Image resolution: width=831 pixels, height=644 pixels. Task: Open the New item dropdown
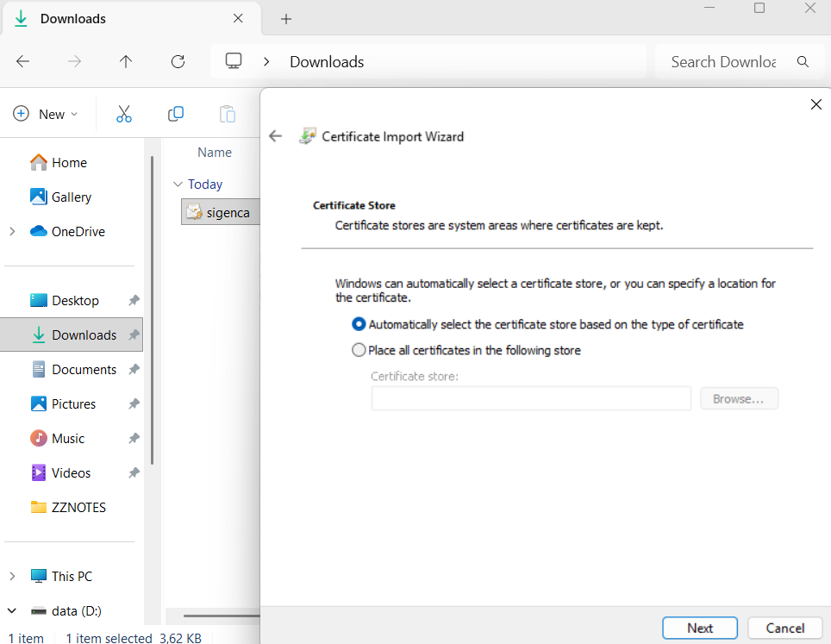(x=46, y=114)
